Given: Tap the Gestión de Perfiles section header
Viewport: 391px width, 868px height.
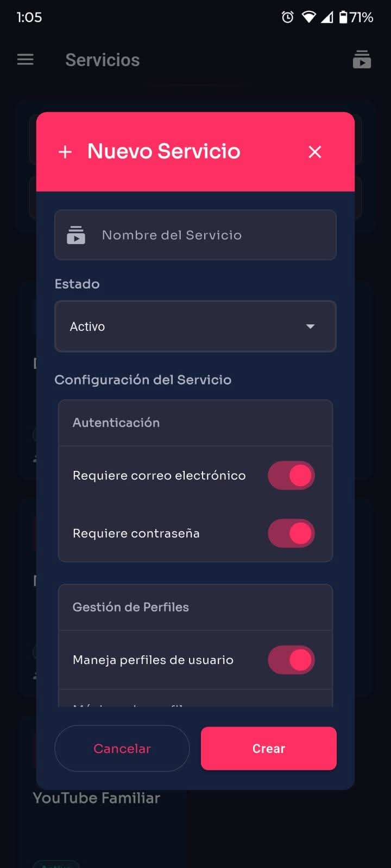Looking at the screenshot, I should click(131, 607).
